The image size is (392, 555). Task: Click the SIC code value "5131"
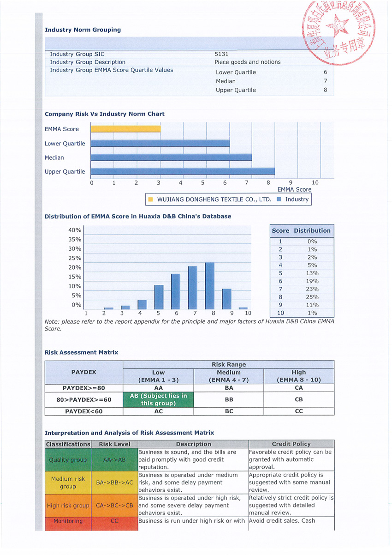(221, 54)
